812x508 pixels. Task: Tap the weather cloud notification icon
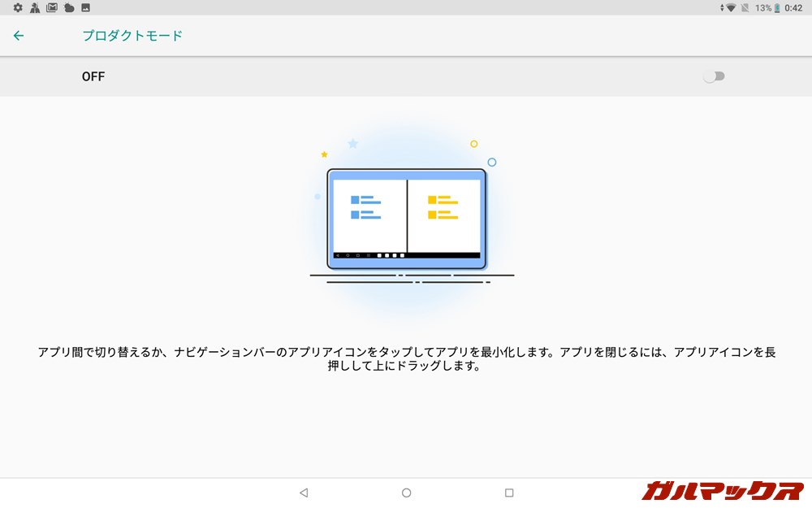pos(69,7)
